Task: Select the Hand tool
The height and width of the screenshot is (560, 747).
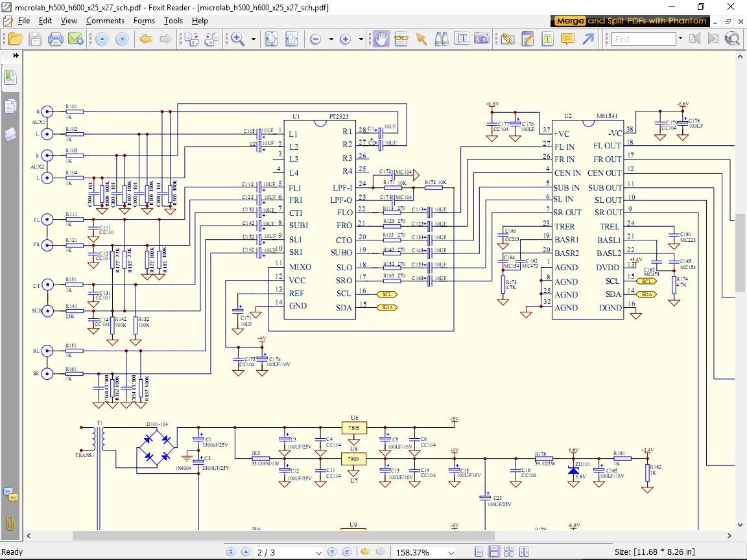Action: [x=381, y=39]
